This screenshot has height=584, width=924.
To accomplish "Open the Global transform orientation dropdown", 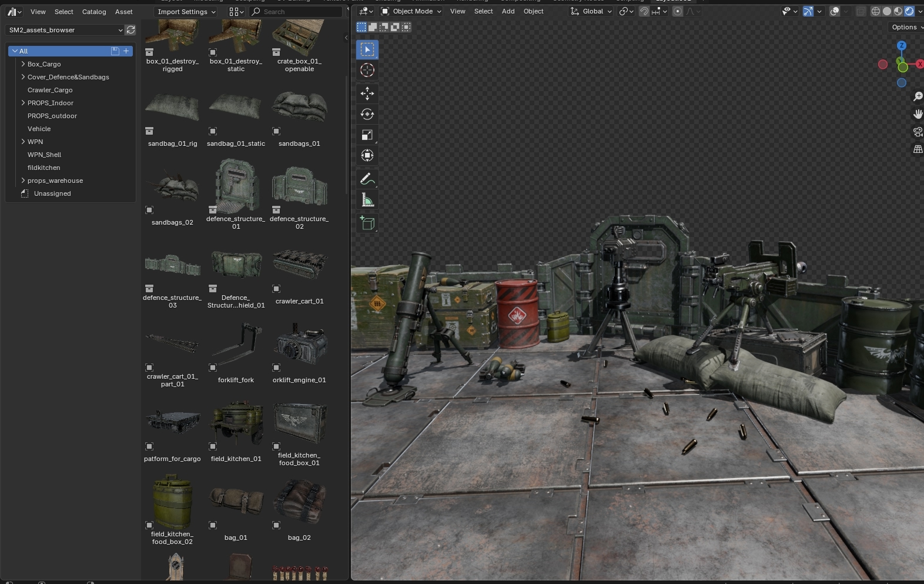I will click(591, 11).
